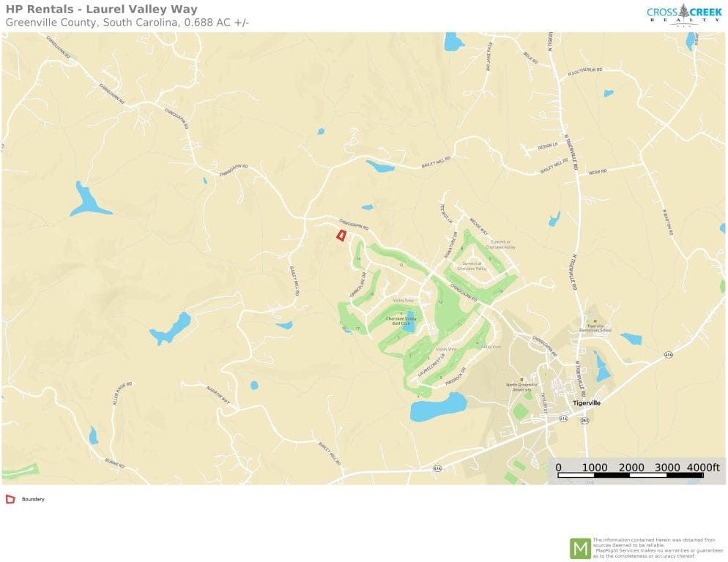The image size is (728, 562).
Task: Click the North Greenville University marker
Action: (521, 380)
